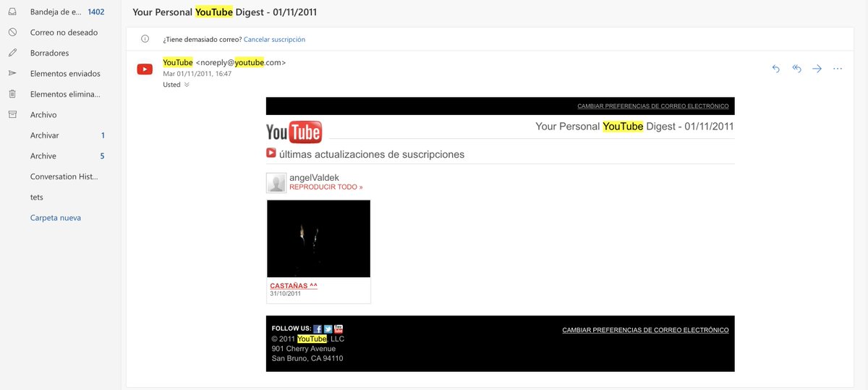Image resolution: width=868 pixels, height=390 pixels.
Task: Click angelValdek profile avatar
Action: [x=276, y=183]
